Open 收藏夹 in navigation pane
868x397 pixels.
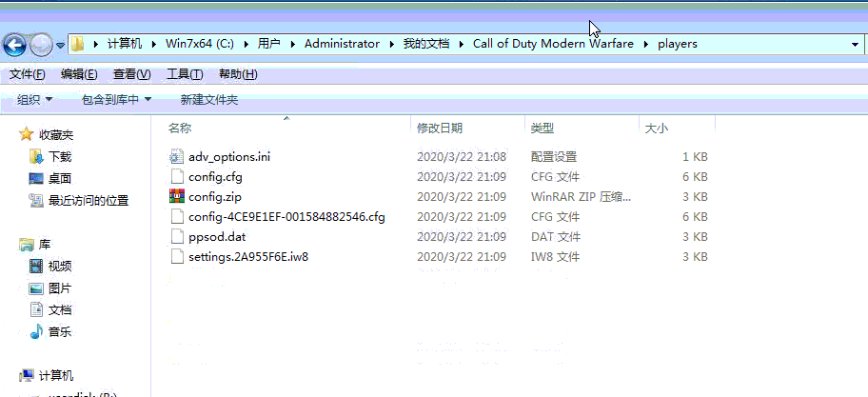(x=56, y=135)
